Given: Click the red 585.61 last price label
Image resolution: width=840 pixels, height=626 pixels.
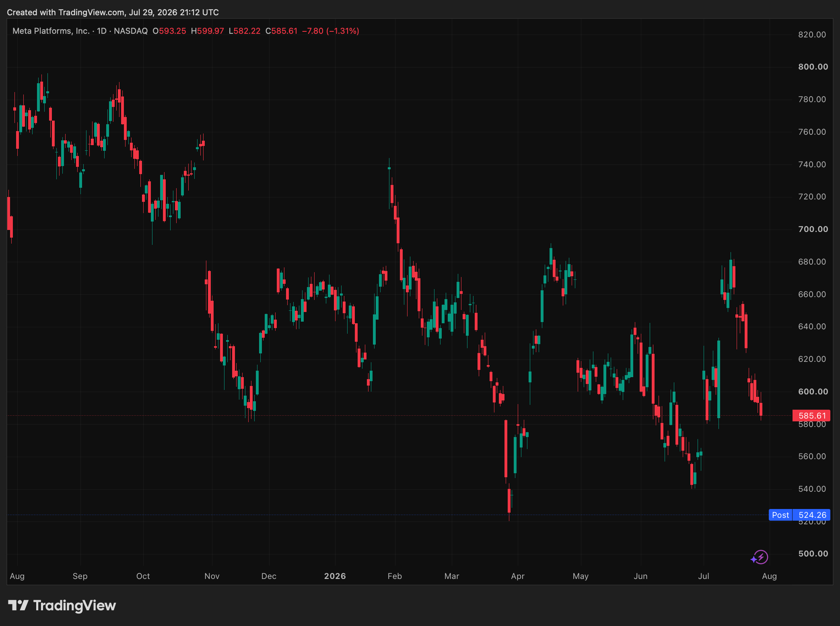Looking at the screenshot, I should 811,416.
